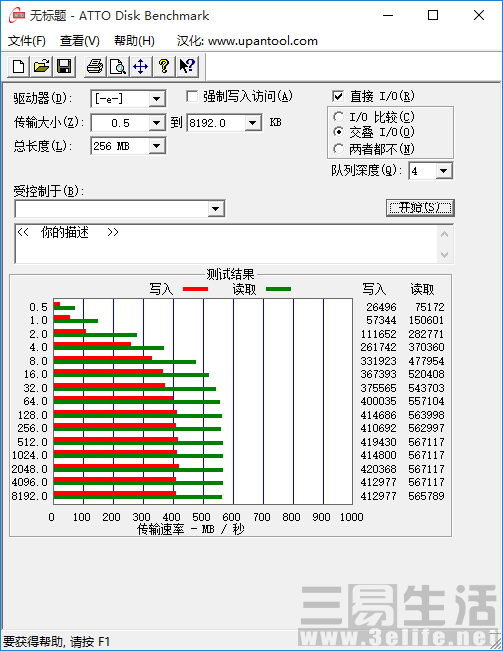The width and height of the screenshot is (503, 651).
Task: Open the 文件(F) menu
Action: [x=27, y=41]
